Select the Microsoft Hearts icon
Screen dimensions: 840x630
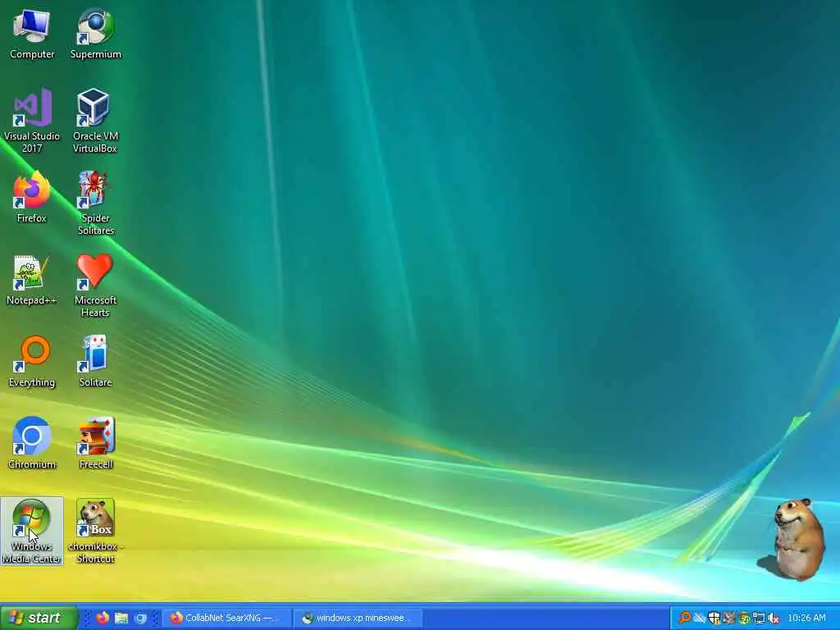(95, 285)
